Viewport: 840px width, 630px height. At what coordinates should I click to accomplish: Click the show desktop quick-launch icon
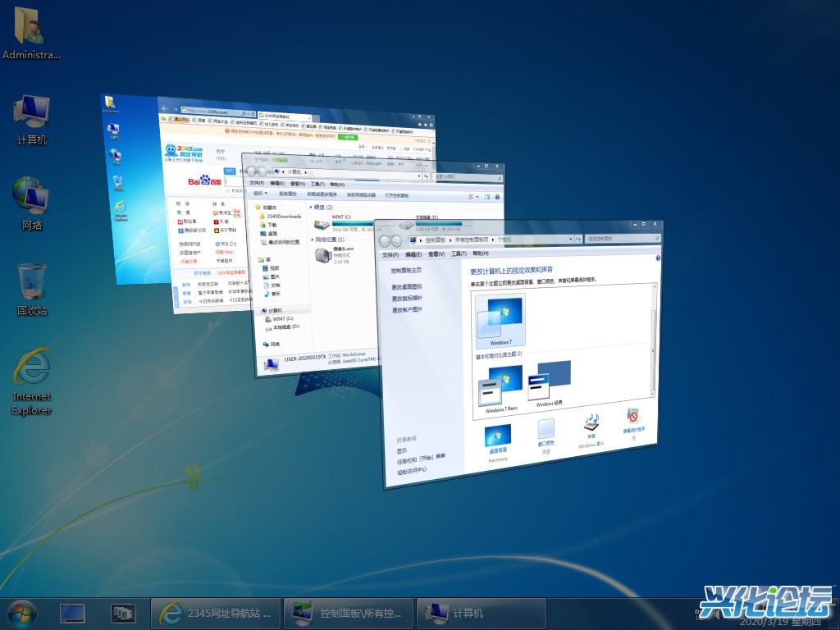(x=72, y=614)
